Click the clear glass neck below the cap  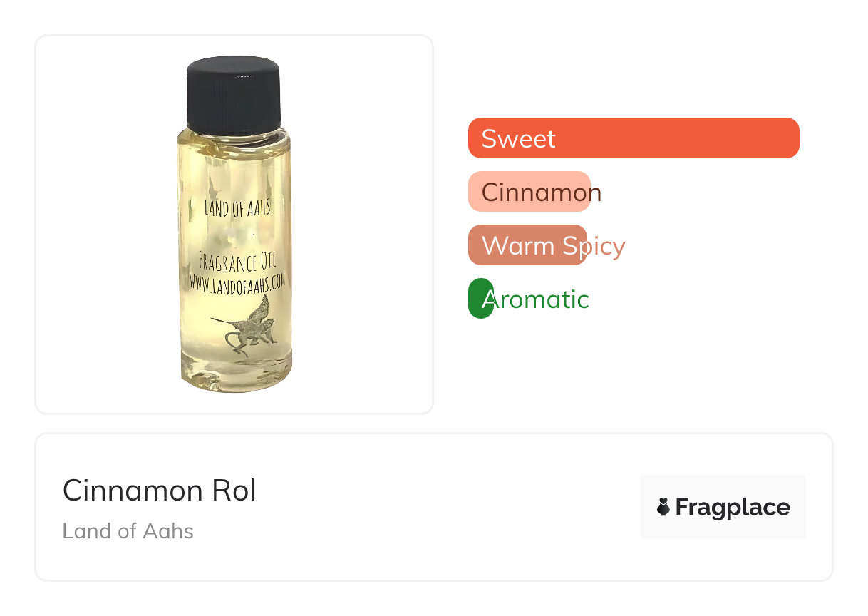point(233,135)
